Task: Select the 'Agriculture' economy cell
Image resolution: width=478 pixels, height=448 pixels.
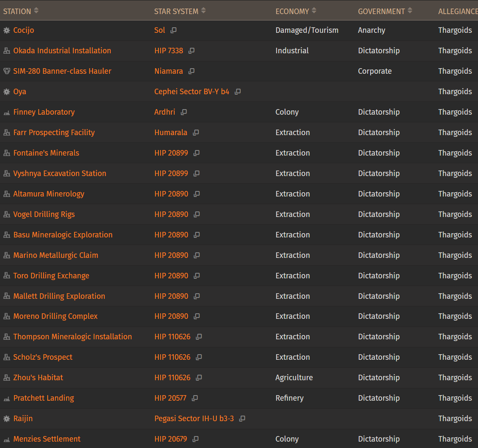Action: pyautogui.click(x=294, y=377)
